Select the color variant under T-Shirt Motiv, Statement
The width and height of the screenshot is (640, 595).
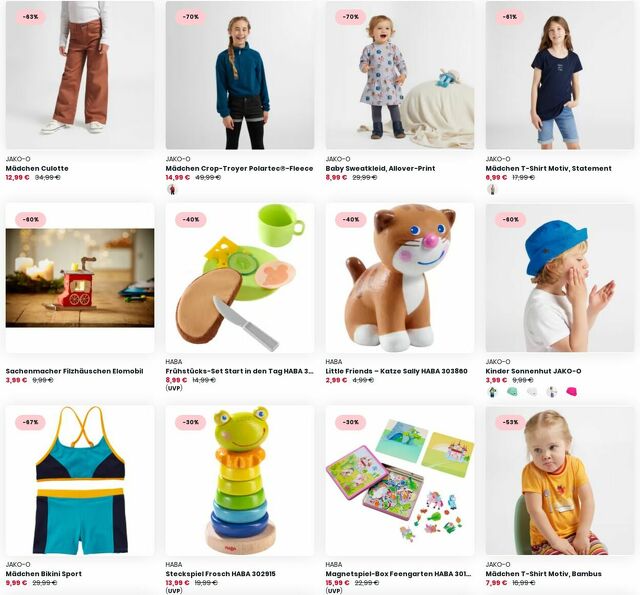pyautogui.click(x=492, y=189)
